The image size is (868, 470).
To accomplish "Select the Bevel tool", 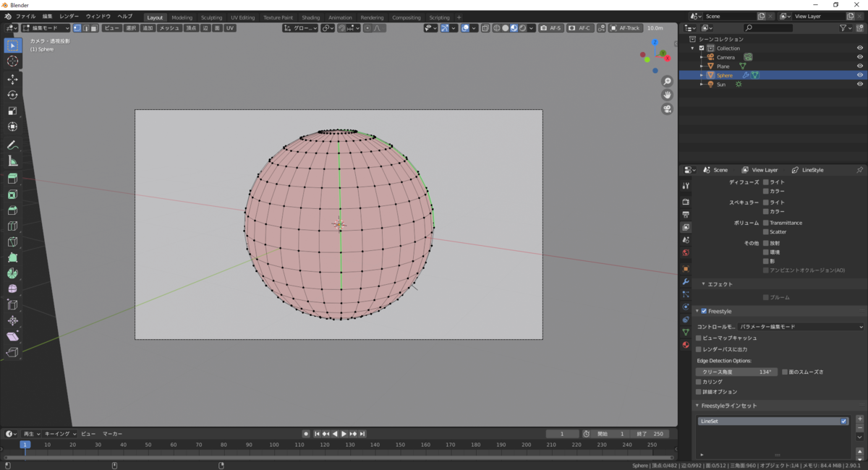I will pyautogui.click(x=12, y=210).
